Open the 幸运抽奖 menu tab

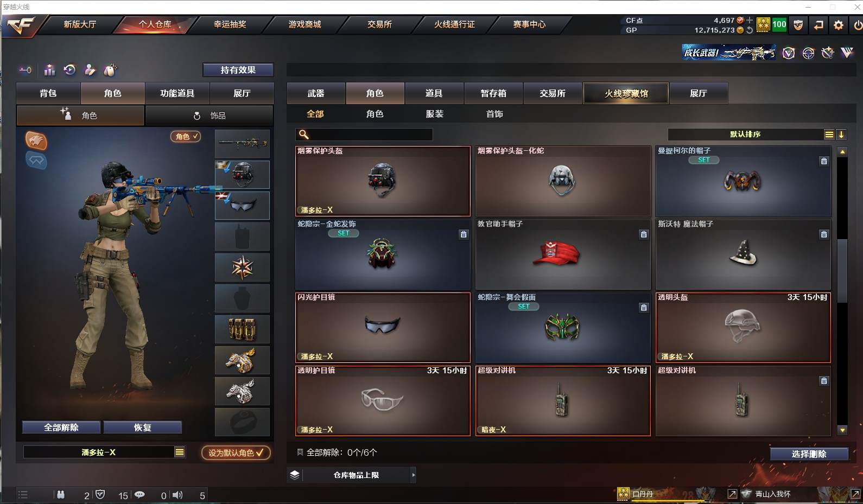click(x=230, y=24)
